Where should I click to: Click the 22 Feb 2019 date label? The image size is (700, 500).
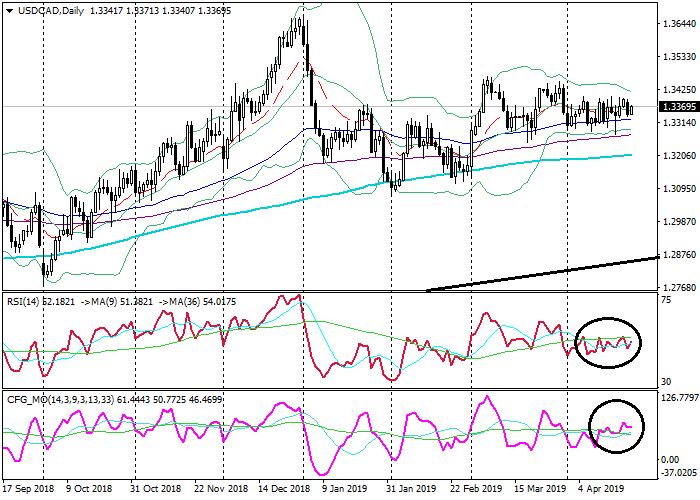[475, 490]
